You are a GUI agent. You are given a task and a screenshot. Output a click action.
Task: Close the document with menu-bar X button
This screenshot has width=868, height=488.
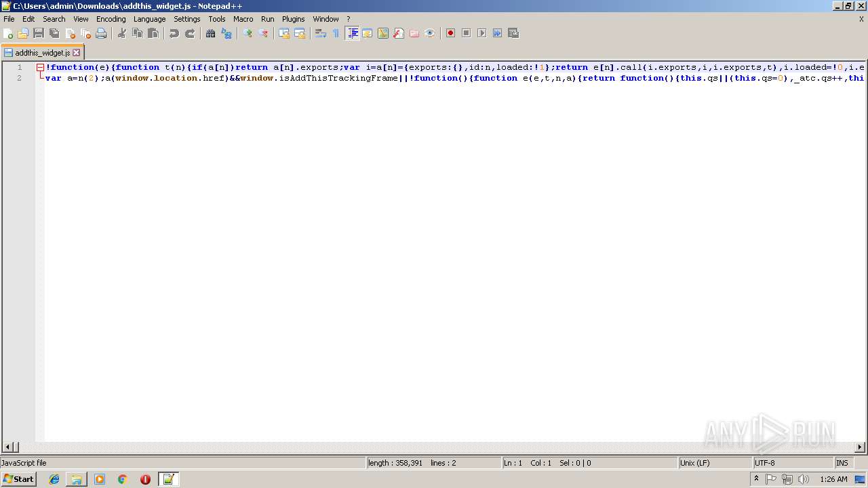[861, 19]
